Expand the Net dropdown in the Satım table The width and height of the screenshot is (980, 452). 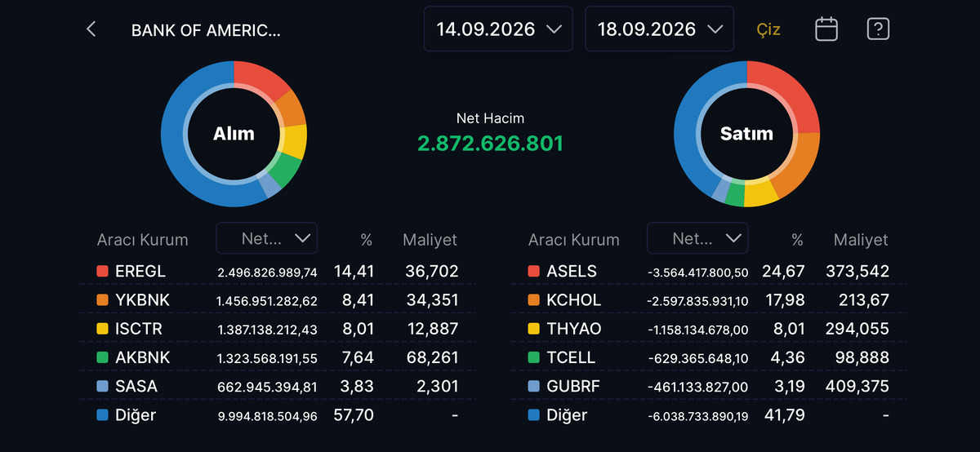coord(697,238)
